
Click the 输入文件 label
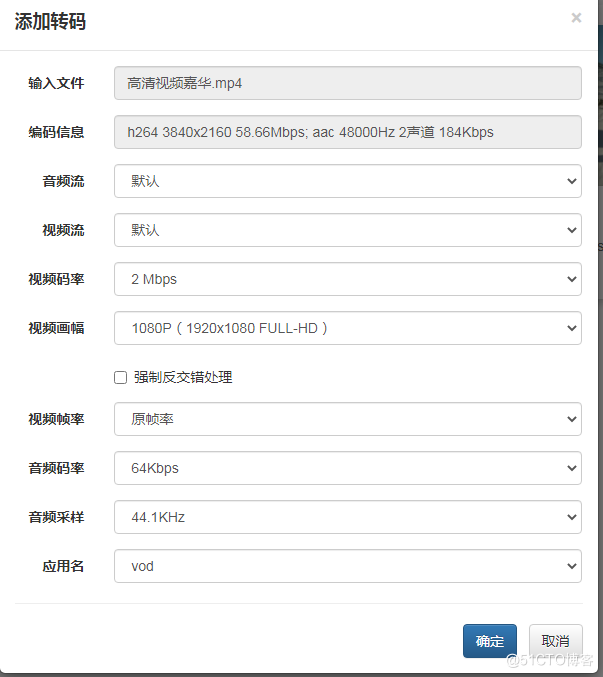tap(56, 83)
